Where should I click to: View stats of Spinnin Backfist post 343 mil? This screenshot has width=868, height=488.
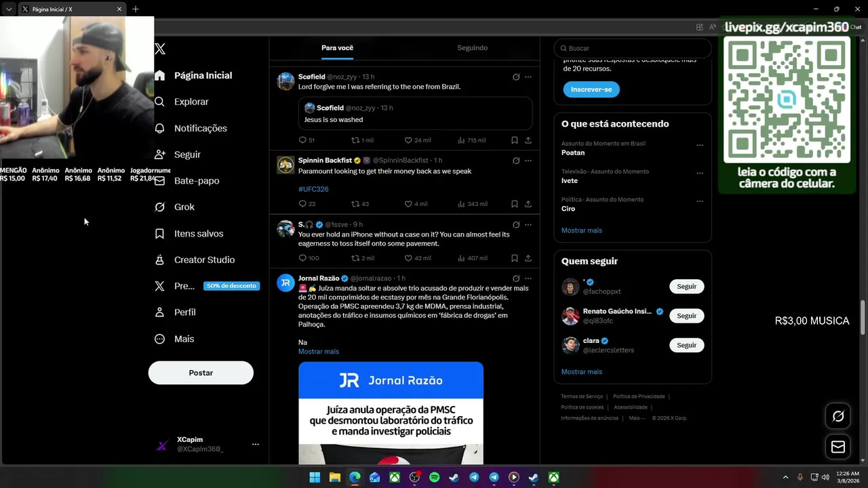tap(473, 204)
